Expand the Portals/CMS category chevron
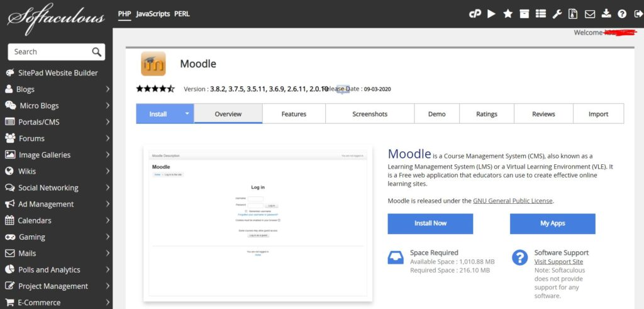The width and height of the screenshot is (644, 309). pyautogui.click(x=107, y=121)
